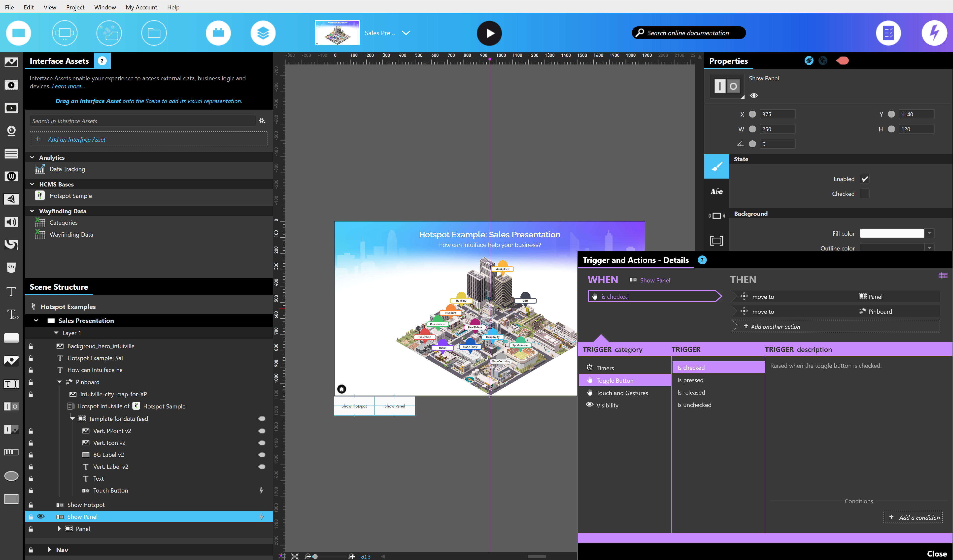953x560 pixels.
Task: Toggle visibility eye on Show Panel row
Action: 41,517
